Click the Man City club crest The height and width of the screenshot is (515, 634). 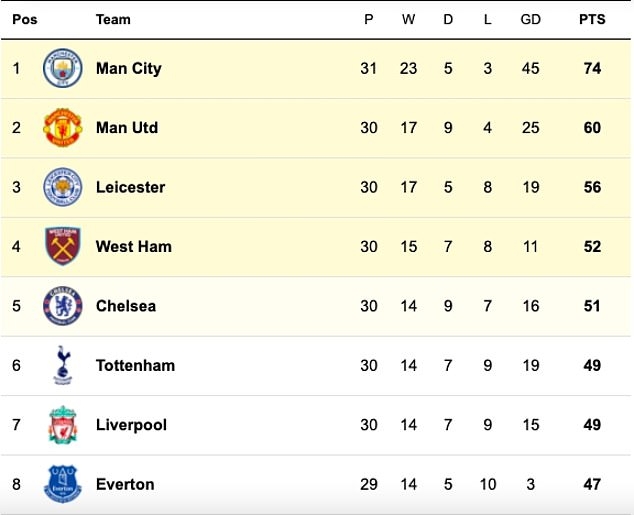pyautogui.click(x=60, y=69)
